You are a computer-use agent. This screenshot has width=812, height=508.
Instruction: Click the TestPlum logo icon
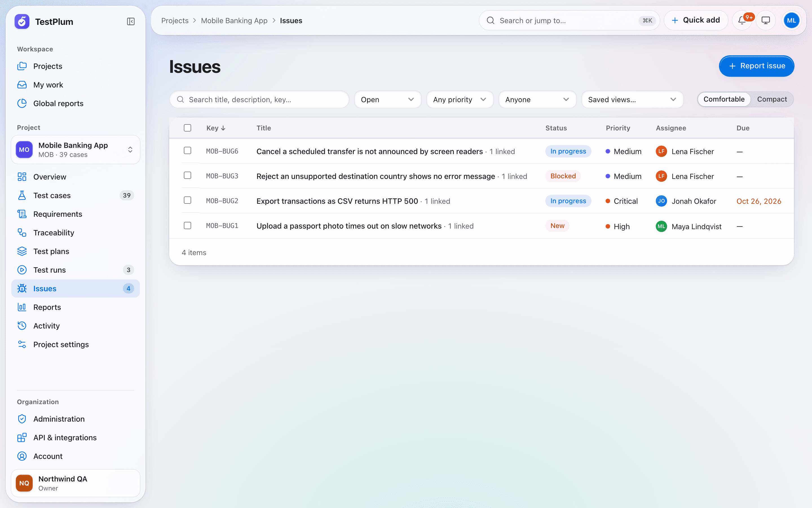coord(22,21)
